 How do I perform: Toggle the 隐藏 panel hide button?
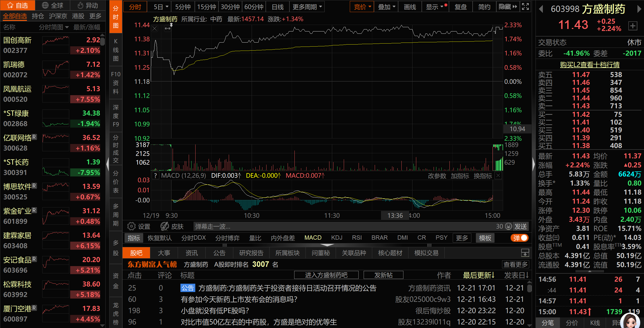(x=508, y=7)
